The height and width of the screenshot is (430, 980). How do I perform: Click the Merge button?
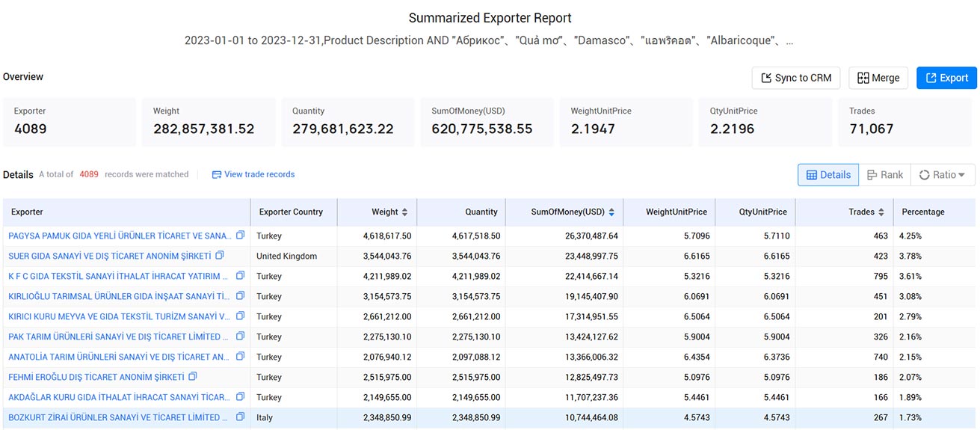(878, 78)
